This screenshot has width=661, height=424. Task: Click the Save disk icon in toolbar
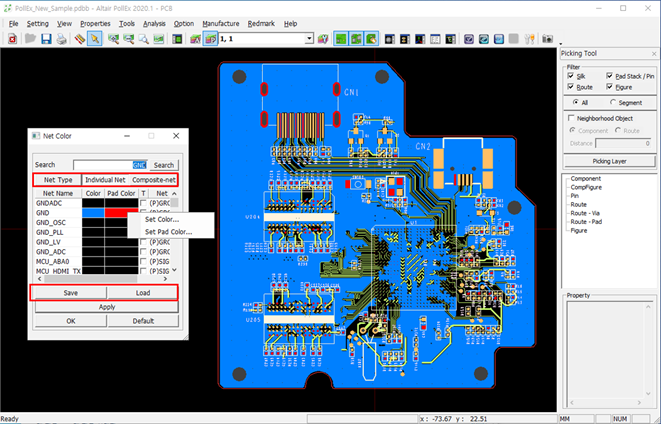pyautogui.click(x=46, y=39)
